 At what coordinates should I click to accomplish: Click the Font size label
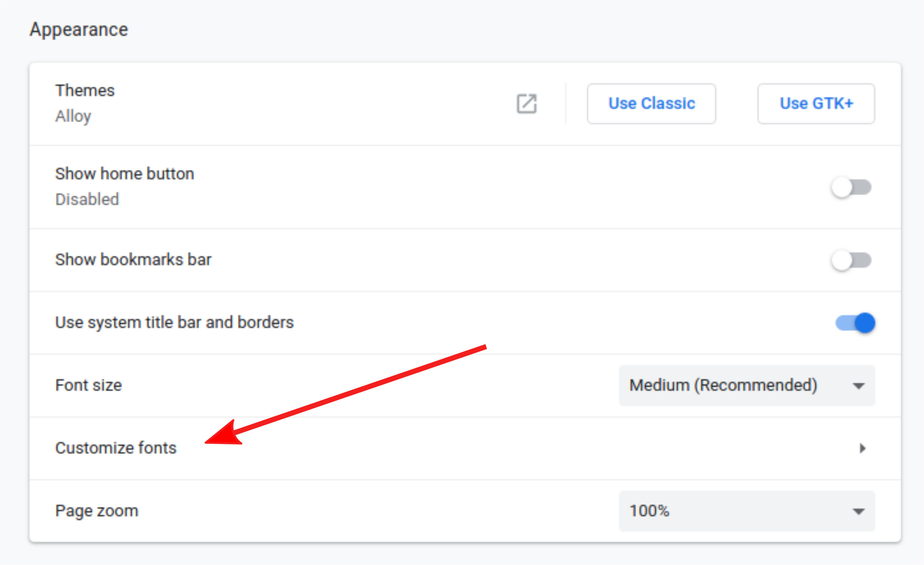(x=88, y=385)
